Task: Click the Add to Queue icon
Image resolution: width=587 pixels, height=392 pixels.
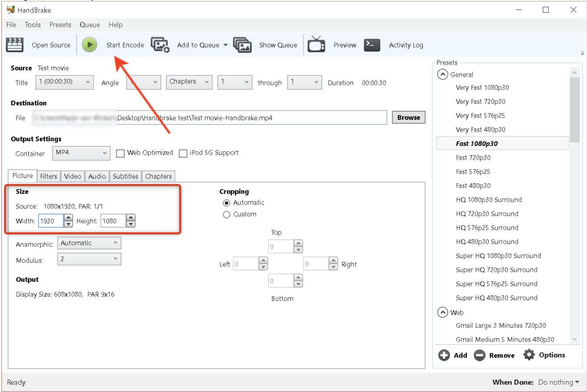Action: pos(160,45)
